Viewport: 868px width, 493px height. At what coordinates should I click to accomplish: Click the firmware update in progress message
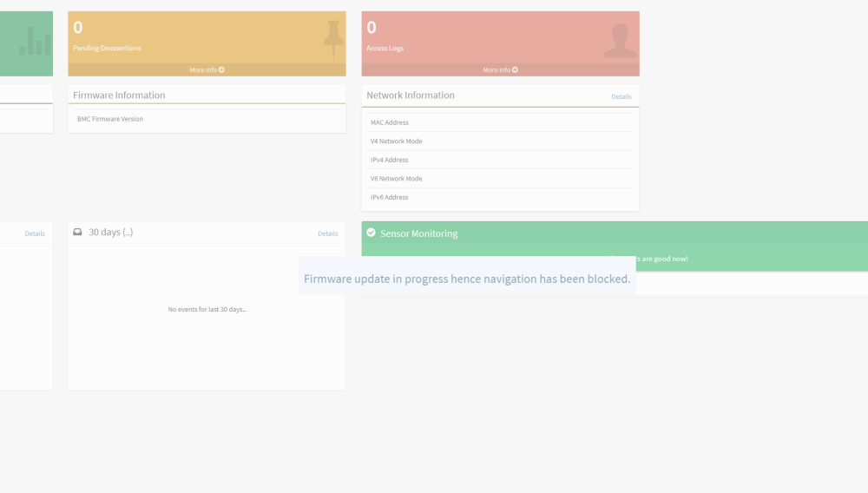click(467, 279)
